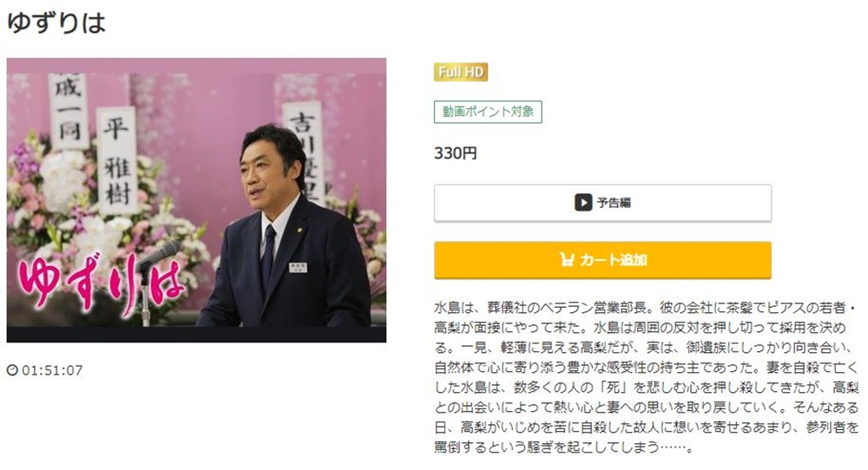Click the synopsis paragraph starting with 水島は
The height and width of the screenshot is (470, 868).
646,376
